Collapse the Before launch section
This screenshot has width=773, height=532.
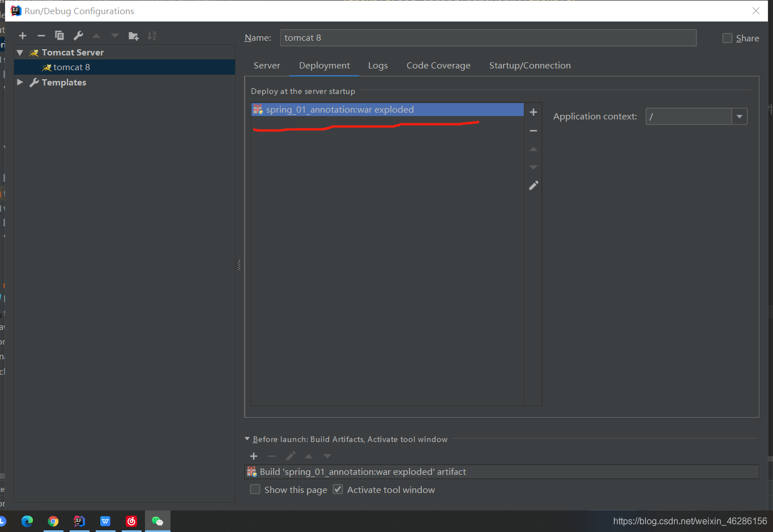[247, 439]
